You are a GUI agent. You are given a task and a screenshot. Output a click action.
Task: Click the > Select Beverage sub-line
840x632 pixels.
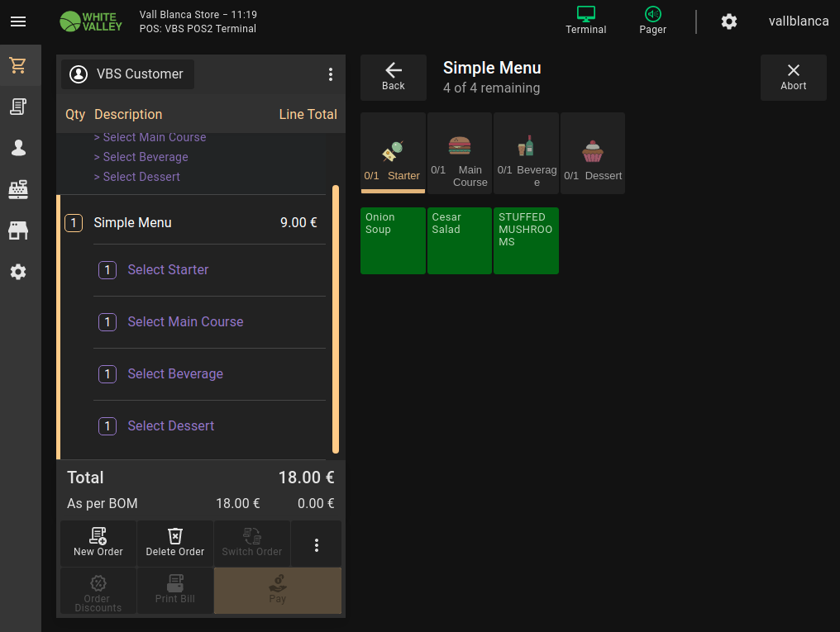(141, 157)
